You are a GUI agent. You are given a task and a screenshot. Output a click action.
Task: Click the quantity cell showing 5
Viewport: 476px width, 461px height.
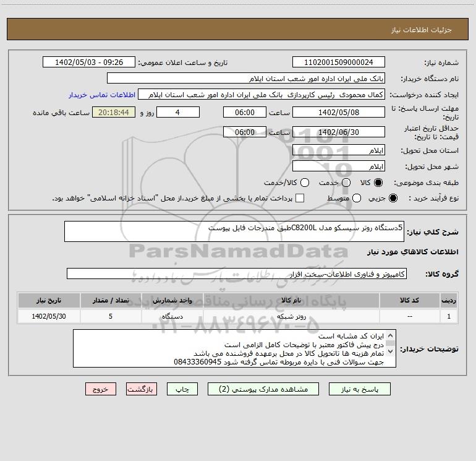(x=111, y=316)
